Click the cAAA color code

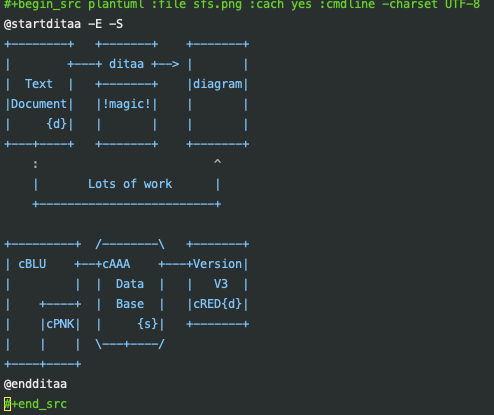pyautogui.click(x=116, y=264)
